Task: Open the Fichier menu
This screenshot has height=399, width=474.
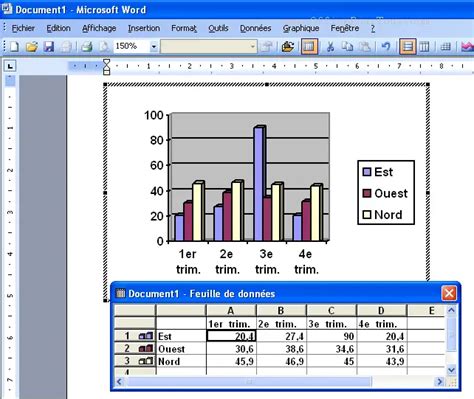Action: coord(23,28)
